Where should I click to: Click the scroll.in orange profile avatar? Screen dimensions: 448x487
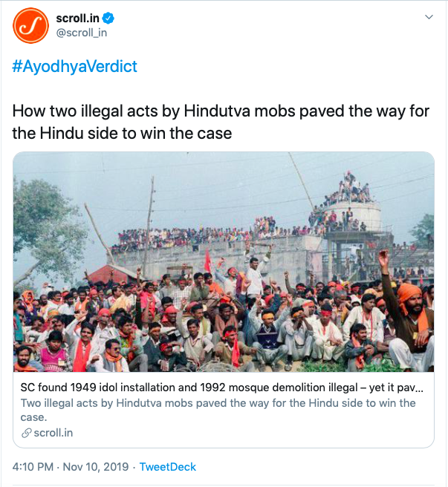click(x=32, y=25)
